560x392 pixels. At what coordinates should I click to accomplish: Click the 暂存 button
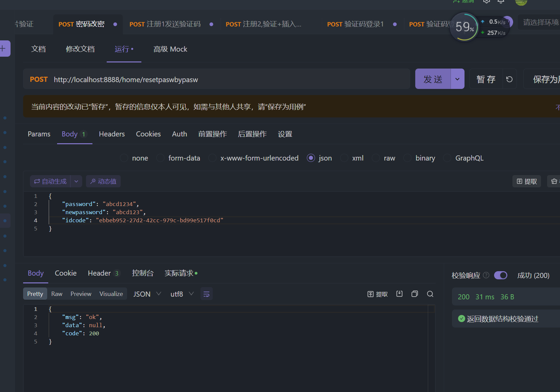tap(486, 79)
